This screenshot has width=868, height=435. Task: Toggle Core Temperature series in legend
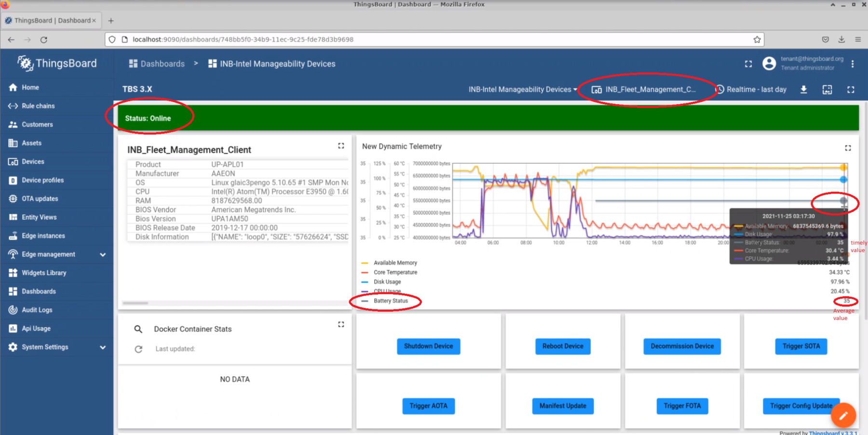click(395, 273)
